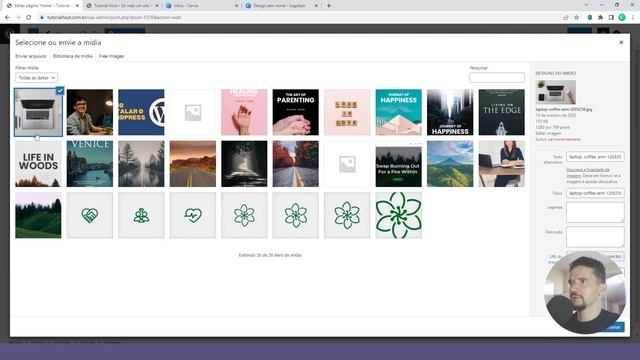Image resolution: width=640 pixels, height=360 pixels.
Task: Select The Art of Parenting cover
Action: [x=296, y=112]
